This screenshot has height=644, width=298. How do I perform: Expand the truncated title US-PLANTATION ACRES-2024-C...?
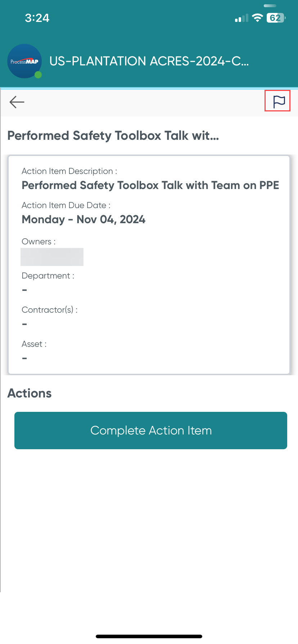pyautogui.click(x=150, y=61)
